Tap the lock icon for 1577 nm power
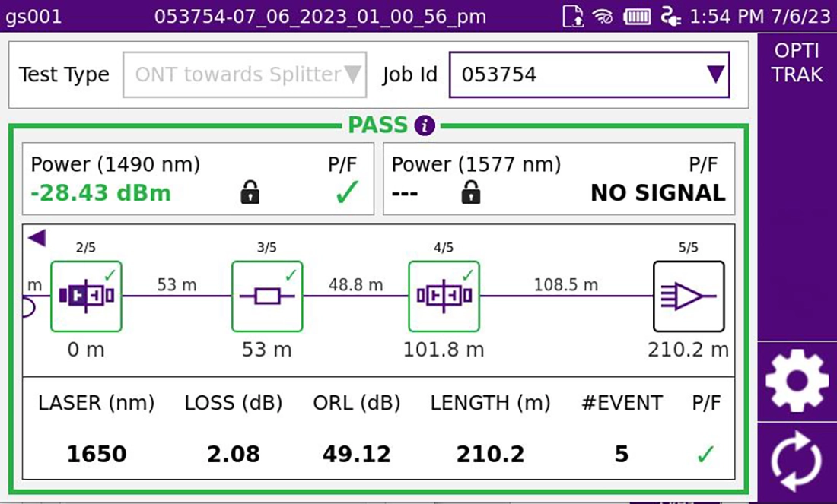Screen dimensions: 837x504 click(470, 192)
